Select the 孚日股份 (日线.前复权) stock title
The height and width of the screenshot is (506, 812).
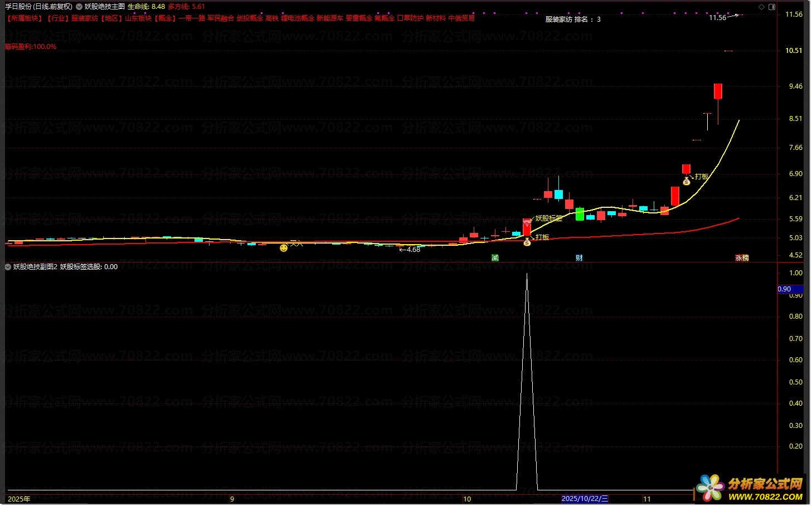pos(39,7)
